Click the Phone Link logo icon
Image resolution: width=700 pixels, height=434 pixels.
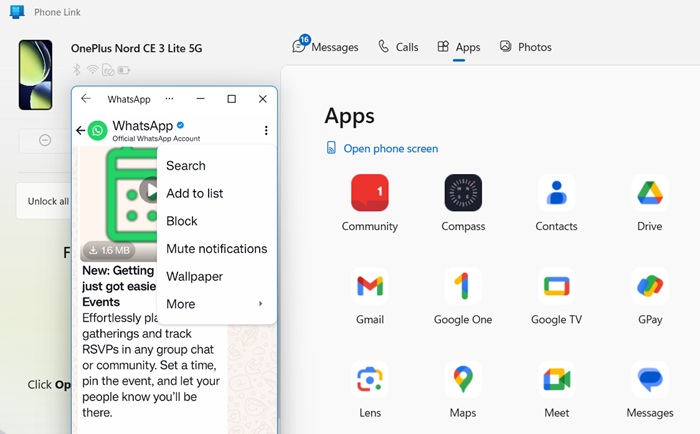(x=17, y=12)
